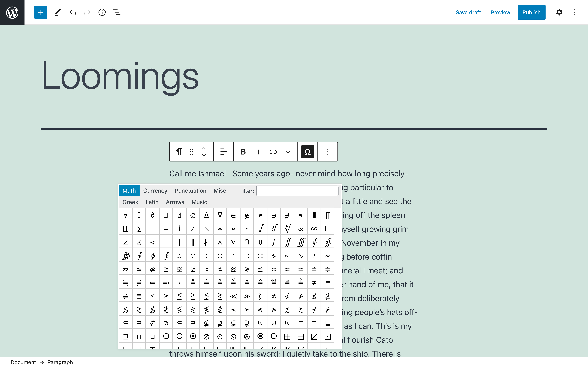Screen dimensions: 588x367
Task: Open the text alignment dropdown
Action: coord(223,152)
